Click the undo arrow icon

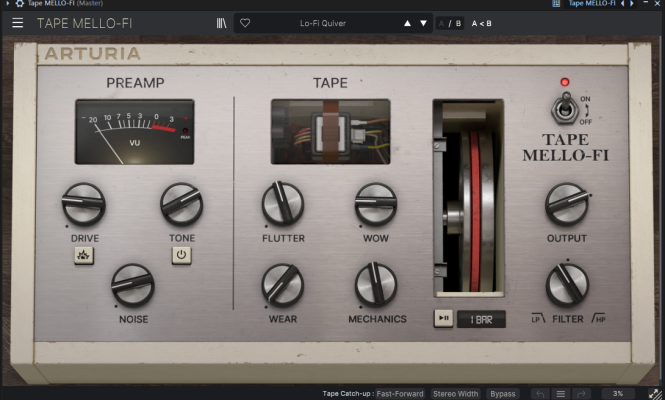click(x=540, y=393)
